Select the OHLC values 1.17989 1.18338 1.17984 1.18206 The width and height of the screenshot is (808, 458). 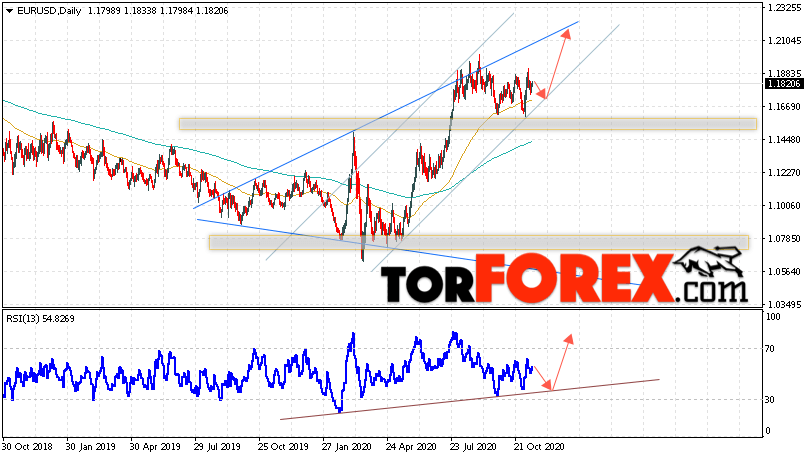pos(158,11)
